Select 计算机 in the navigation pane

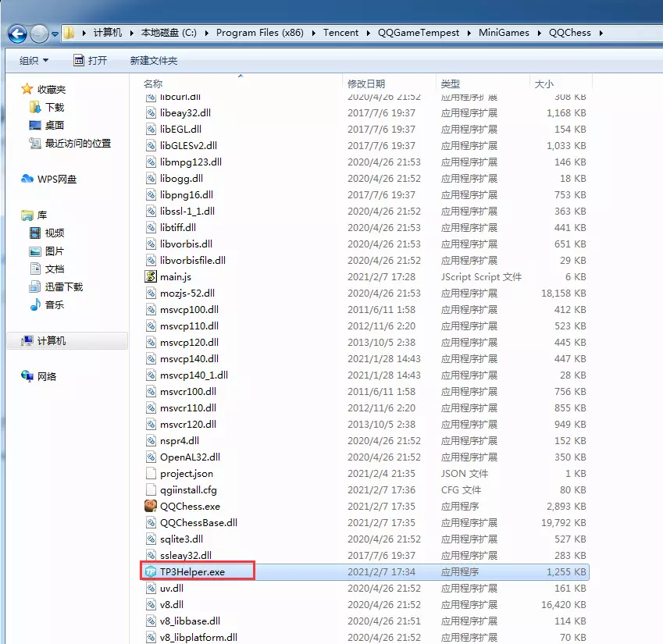[x=52, y=341]
